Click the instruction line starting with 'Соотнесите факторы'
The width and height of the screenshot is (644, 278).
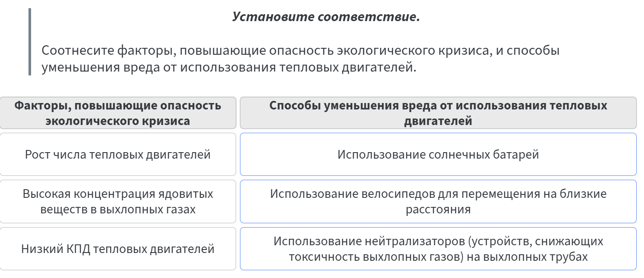(x=300, y=51)
